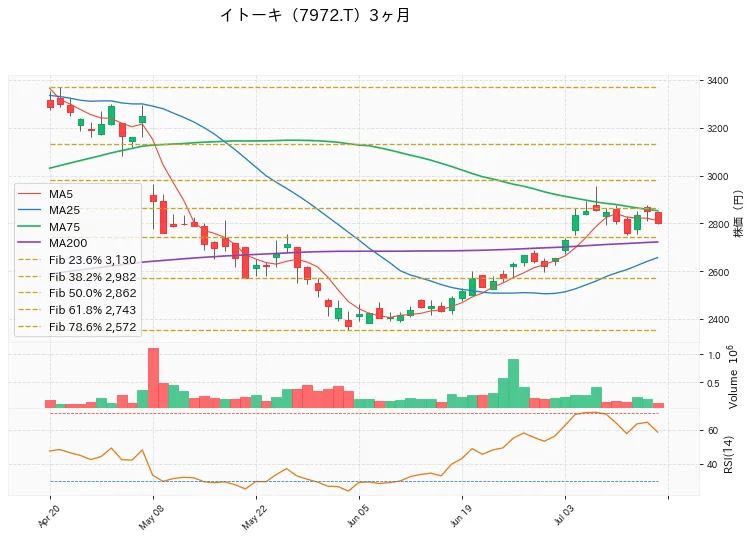Click the Jul 03 date axis label
Screen dimensions: 752x539
point(564,516)
